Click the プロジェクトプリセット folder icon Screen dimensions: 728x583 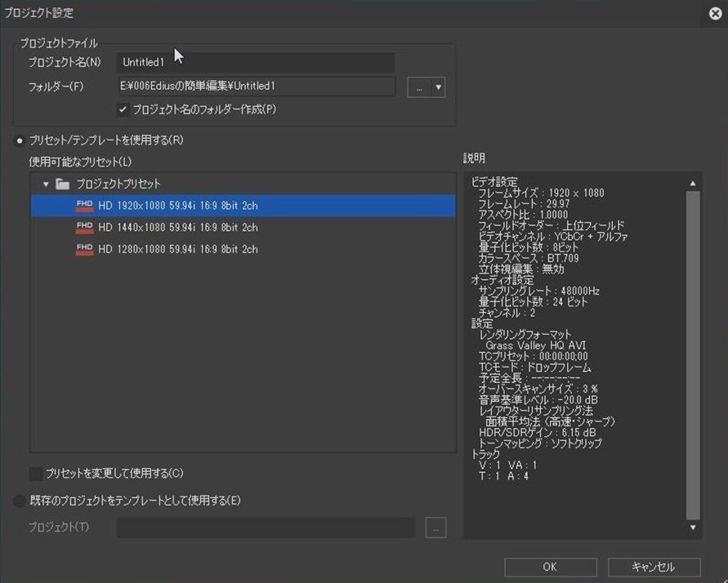click(x=63, y=185)
